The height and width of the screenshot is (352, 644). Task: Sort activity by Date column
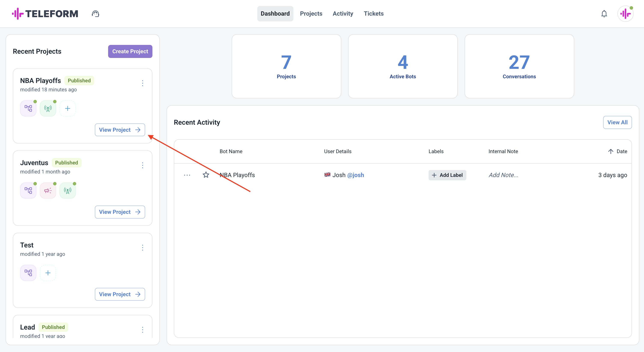point(617,151)
